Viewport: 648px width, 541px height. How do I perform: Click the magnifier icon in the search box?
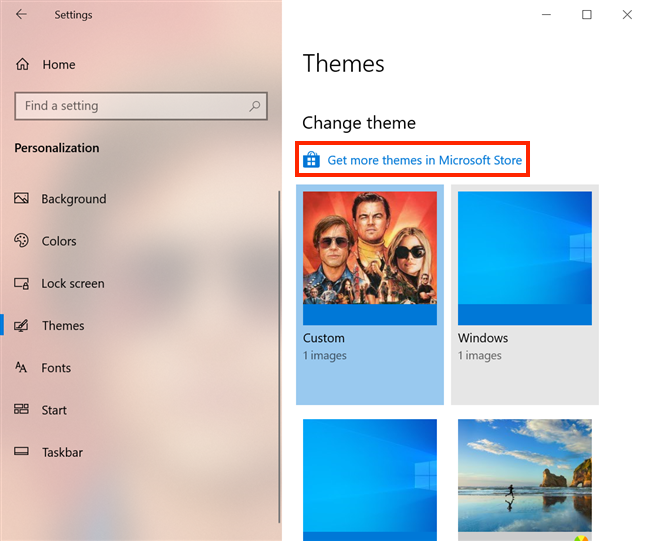point(255,106)
